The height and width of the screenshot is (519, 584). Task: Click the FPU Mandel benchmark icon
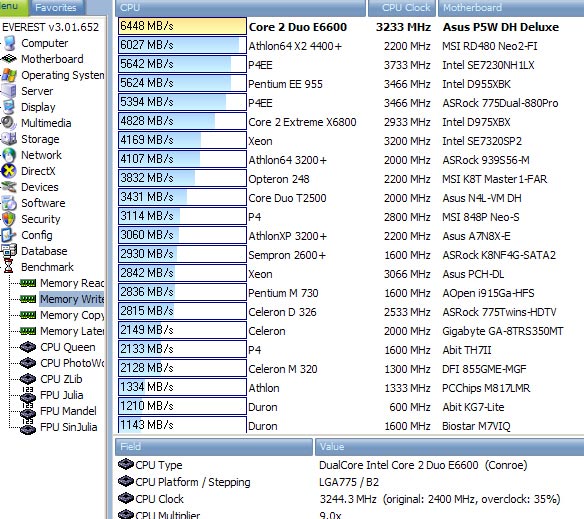[28, 410]
